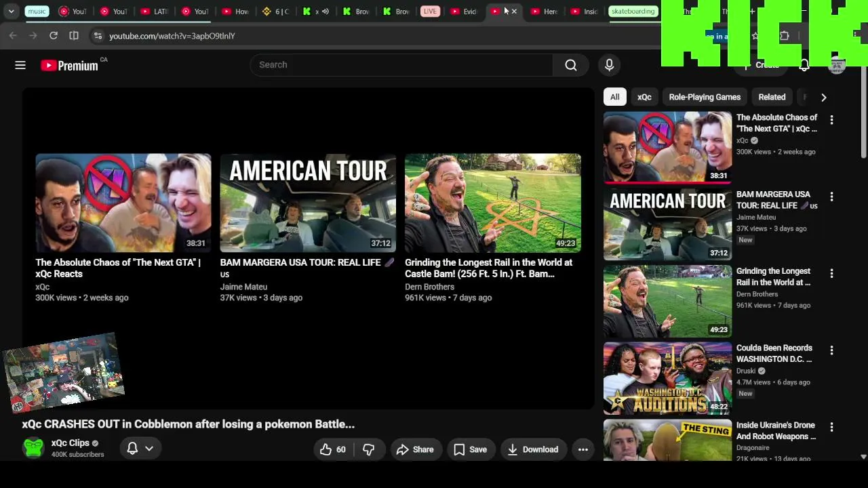The width and height of the screenshot is (868, 488).
Task: Switch to the 'LIVE' tab group
Action: tap(430, 12)
